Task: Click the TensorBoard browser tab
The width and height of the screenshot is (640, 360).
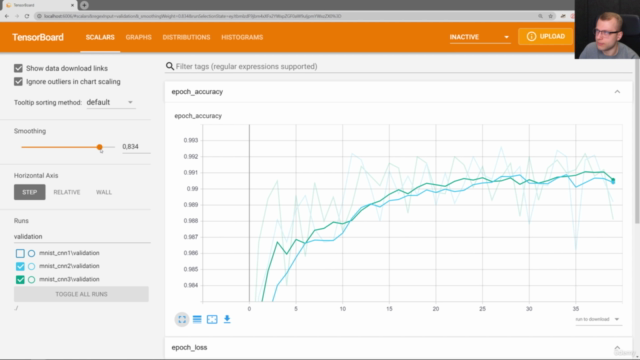Action: (39, 5)
